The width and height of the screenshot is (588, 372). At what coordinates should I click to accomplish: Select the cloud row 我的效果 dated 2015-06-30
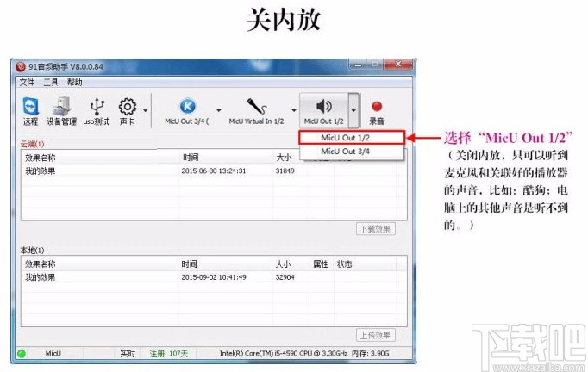point(214,170)
